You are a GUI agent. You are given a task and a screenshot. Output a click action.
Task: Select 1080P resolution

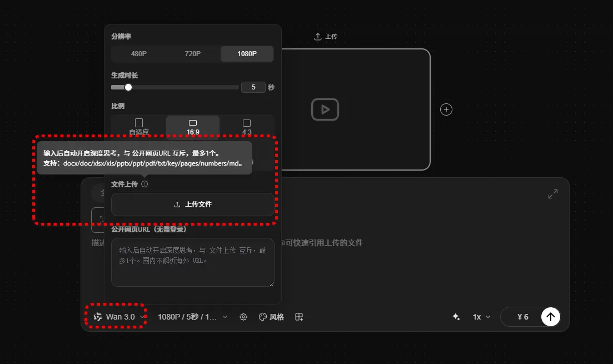pyautogui.click(x=247, y=53)
